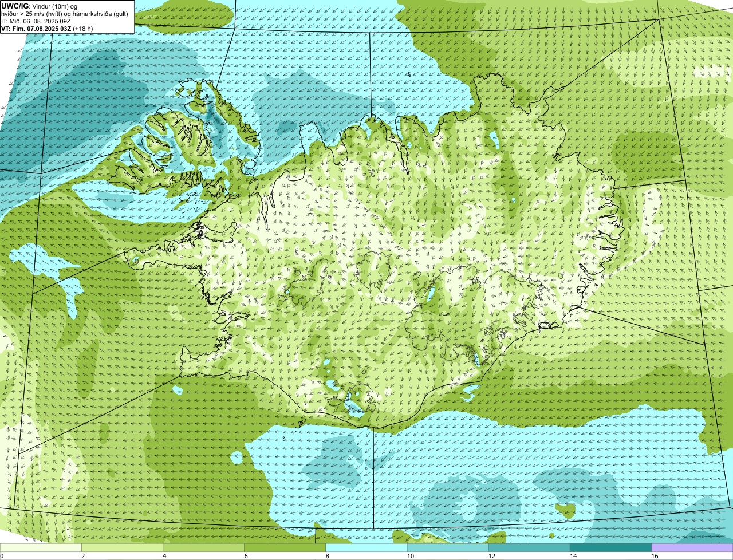Click the lavender above-16 m/s legend swatch
Image resolution: width=733 pixels, height=560 pixels.
(x=692, y=547)
